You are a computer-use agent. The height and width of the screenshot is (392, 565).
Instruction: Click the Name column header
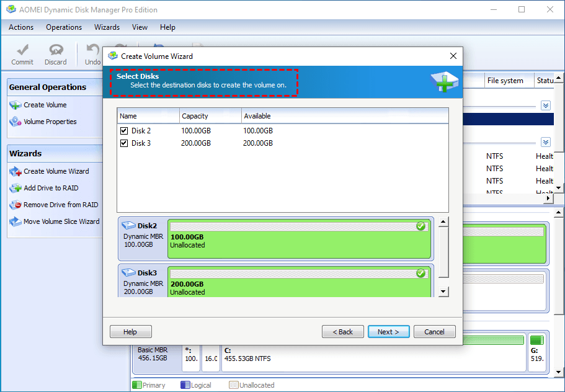coord(148,116)
